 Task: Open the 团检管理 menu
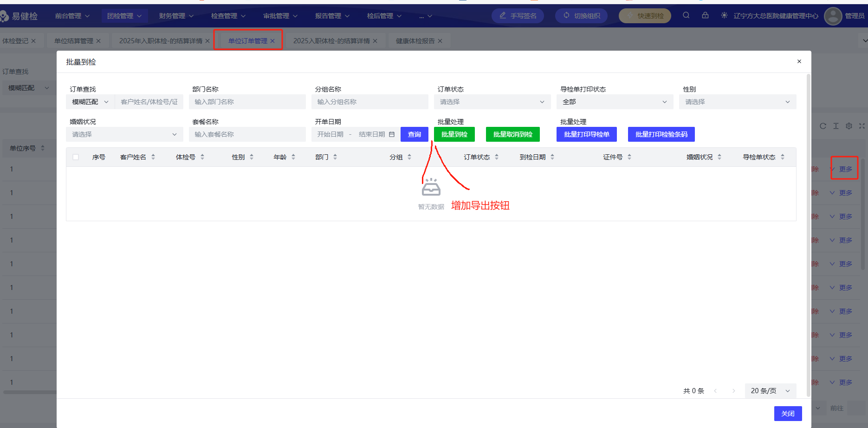(124, 16)
